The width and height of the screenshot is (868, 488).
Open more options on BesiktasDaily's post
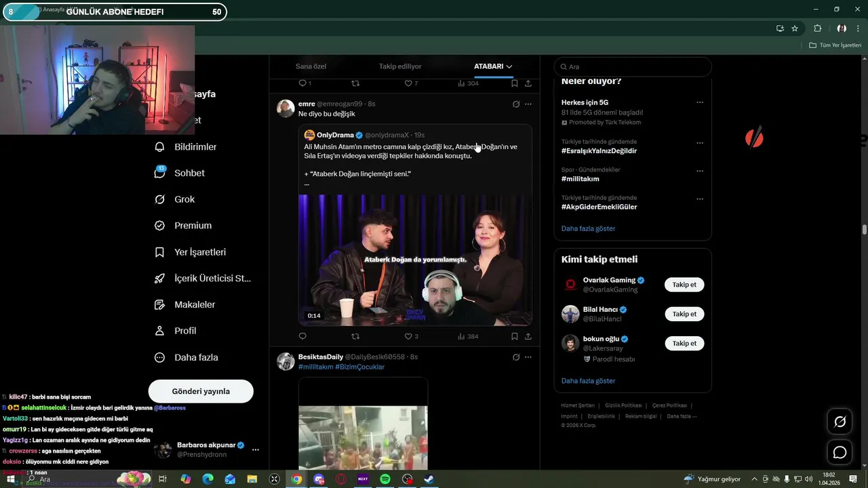528,357
